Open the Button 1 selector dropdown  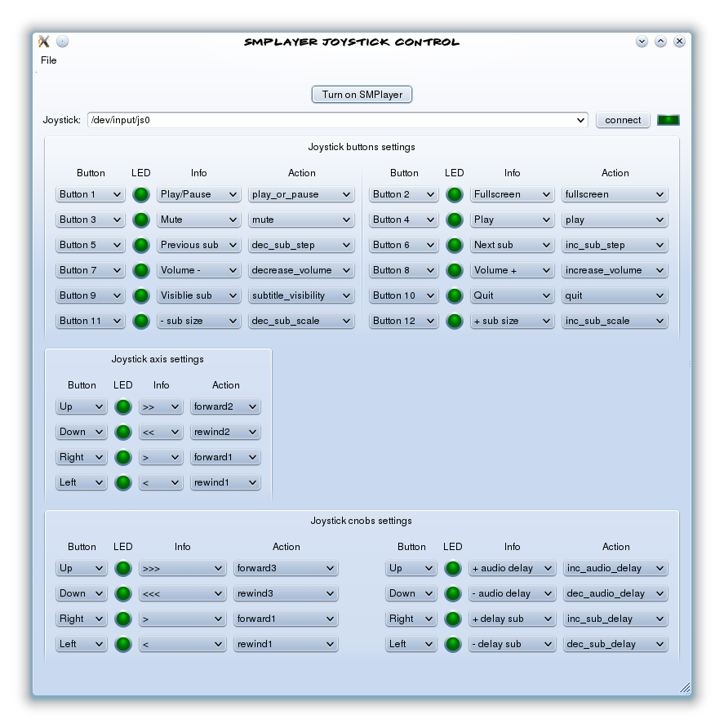91,194
